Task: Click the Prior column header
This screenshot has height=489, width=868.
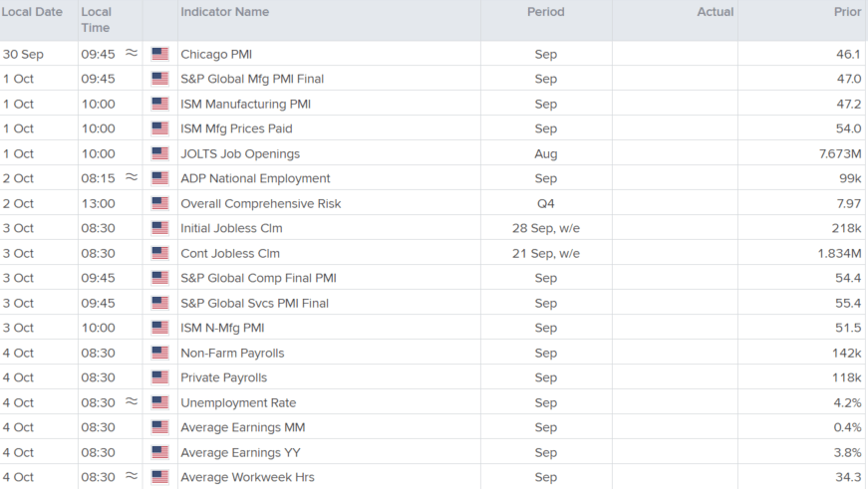Action: [847, 12]
